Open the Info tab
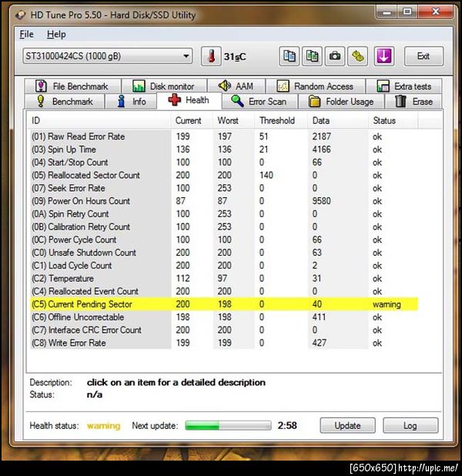The width and height of the screenshot is (462, 476). pos(131,102)
